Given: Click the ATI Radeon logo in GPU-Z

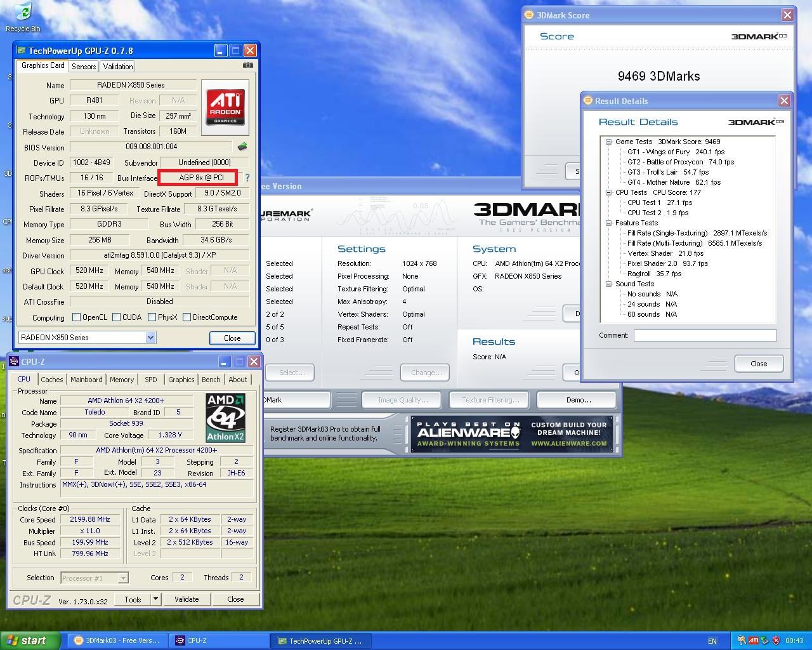Looking at the screenshot, I should point(225,107).
